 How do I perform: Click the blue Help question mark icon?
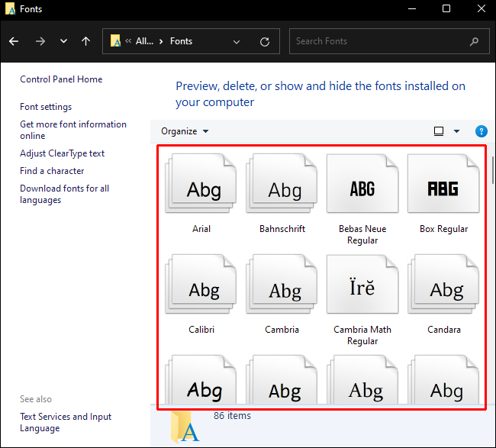click(x=481, y=131)
